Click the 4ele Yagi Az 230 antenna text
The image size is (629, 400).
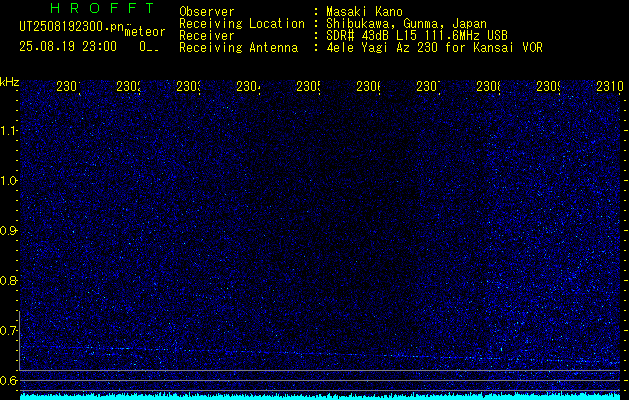[434, 48]
